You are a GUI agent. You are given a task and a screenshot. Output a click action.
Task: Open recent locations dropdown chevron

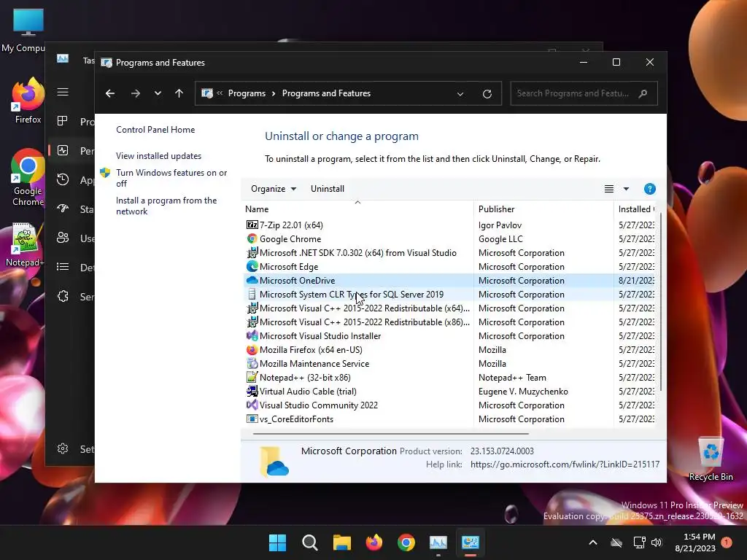(158, 93)
